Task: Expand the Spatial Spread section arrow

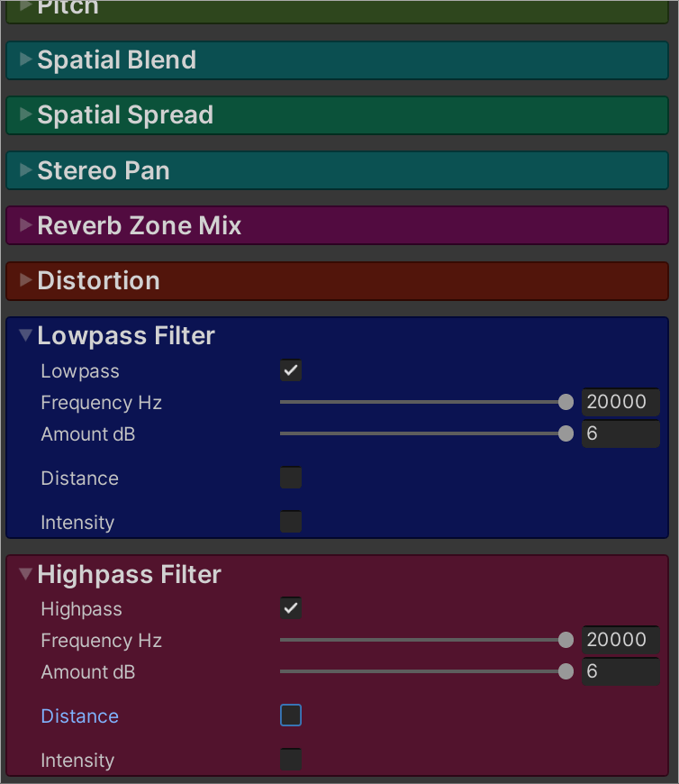Action: click(x=25, y=114)
